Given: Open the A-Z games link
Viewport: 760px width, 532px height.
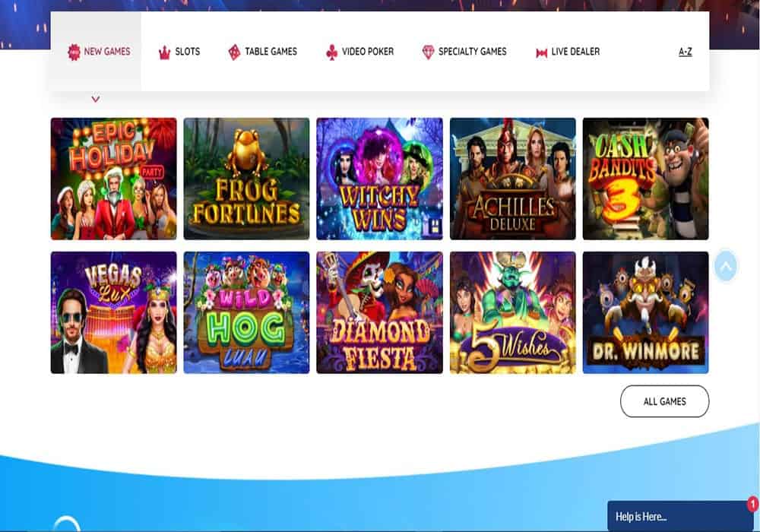Looking at the screenshot, I should tap(685, 52).
